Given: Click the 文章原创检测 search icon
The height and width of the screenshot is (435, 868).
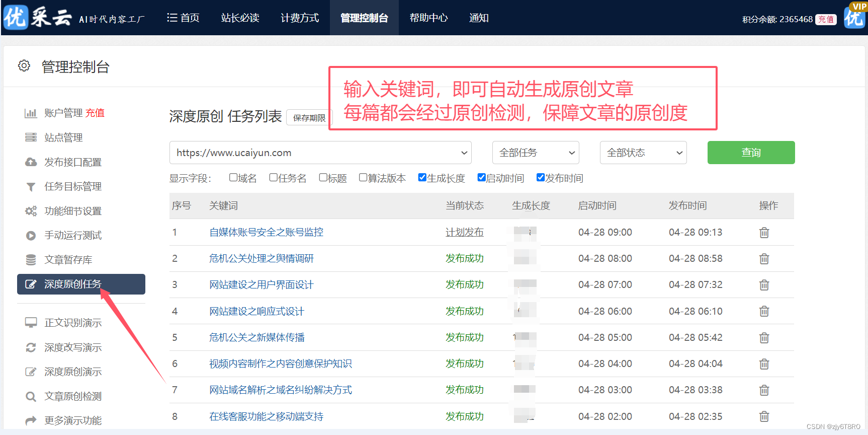Looking at the screenshot, I should click(x=31, y=397).
